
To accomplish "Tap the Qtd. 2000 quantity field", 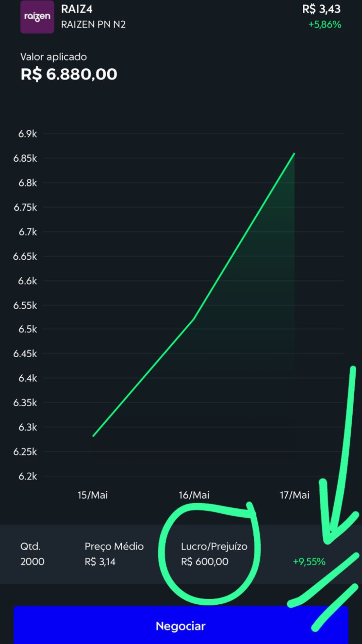I will [x=33, y=554].
